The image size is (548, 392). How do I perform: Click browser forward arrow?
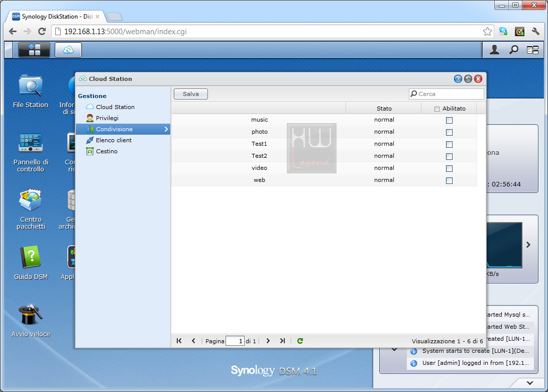(27, 32)
